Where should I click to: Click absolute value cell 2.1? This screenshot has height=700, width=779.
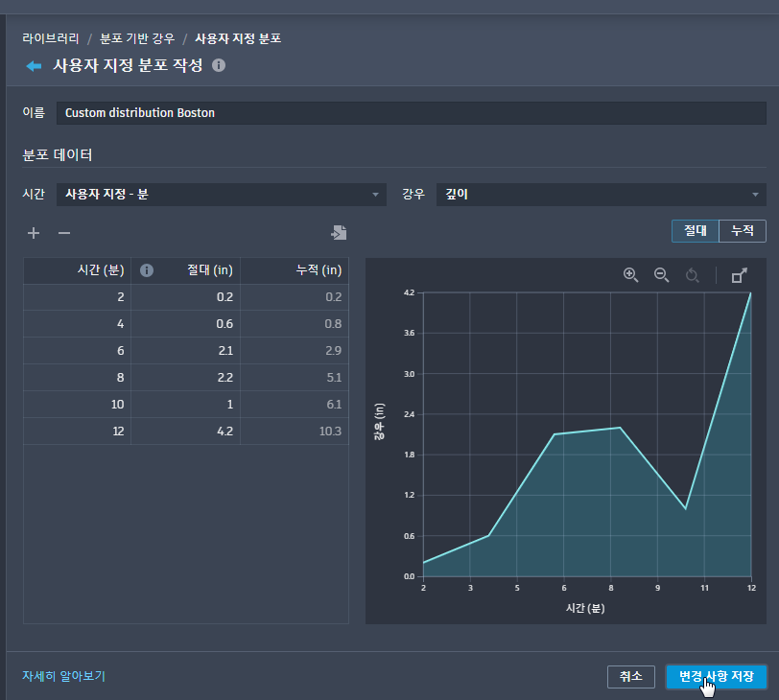[186, 351]
